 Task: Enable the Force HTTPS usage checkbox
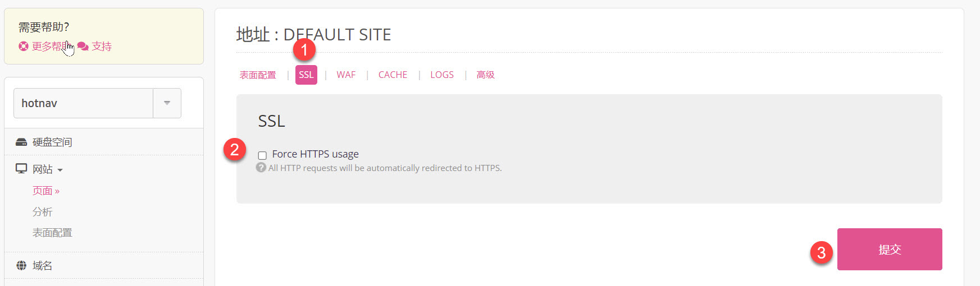point(262,155)
